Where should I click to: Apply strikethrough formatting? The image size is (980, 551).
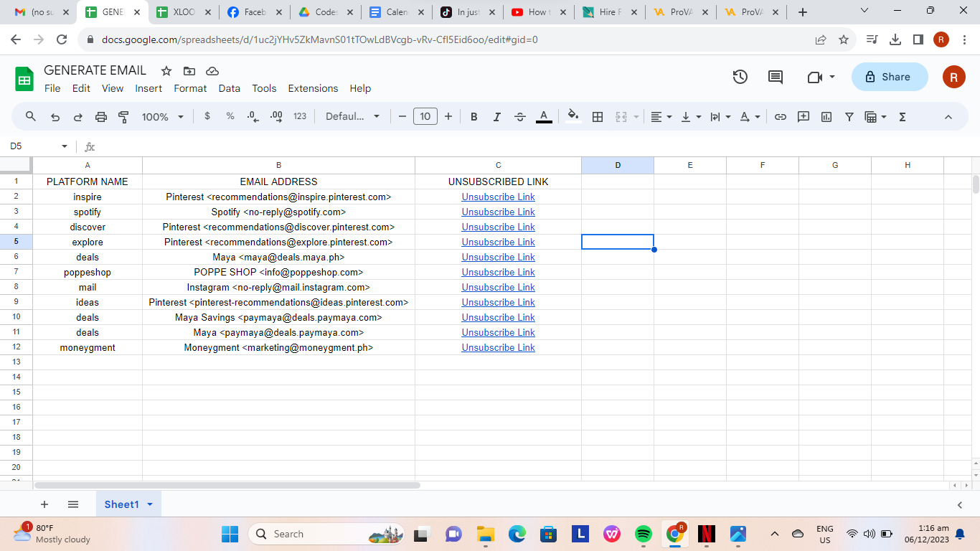click(x=520, y=116)
